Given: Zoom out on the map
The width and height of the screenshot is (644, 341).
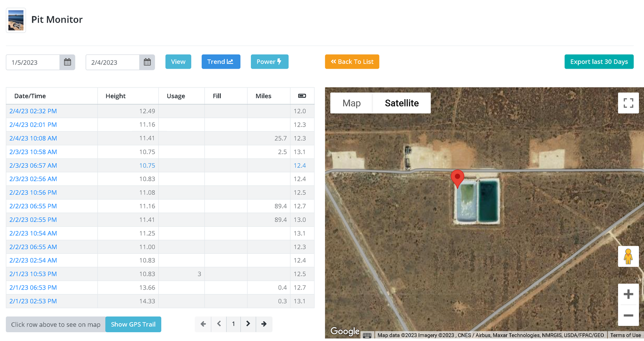Looking at the screenshot, I should click(628, 315).
